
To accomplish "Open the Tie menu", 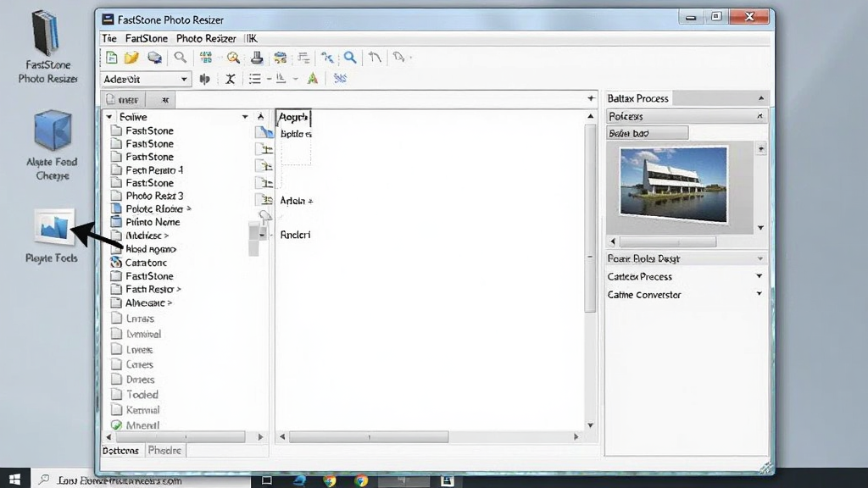I will 109,38.
